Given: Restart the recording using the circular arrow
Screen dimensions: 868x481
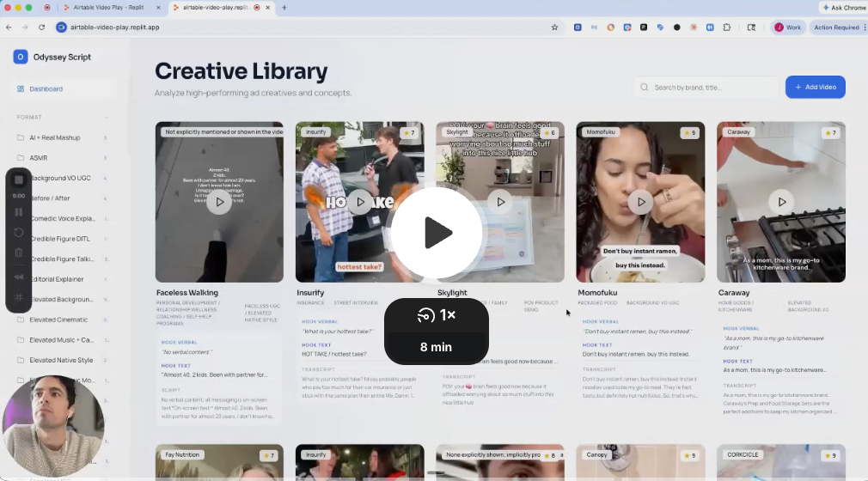Looking at the screenshot, I should (x=18, y=233).
